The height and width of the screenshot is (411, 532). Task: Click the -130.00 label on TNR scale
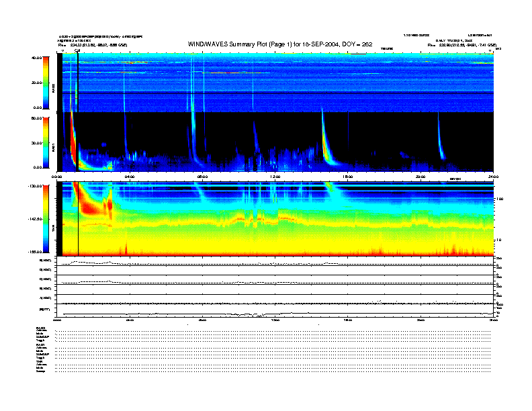click(x=36, y=185)
